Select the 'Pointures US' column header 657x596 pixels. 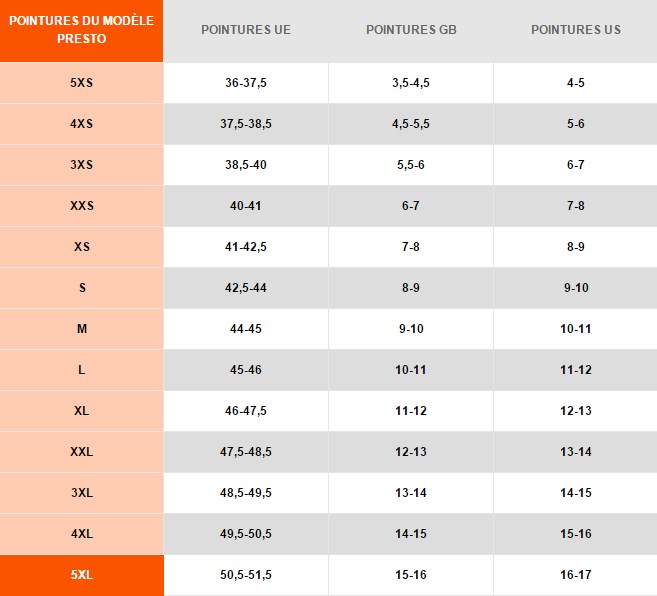pos(576,31)
